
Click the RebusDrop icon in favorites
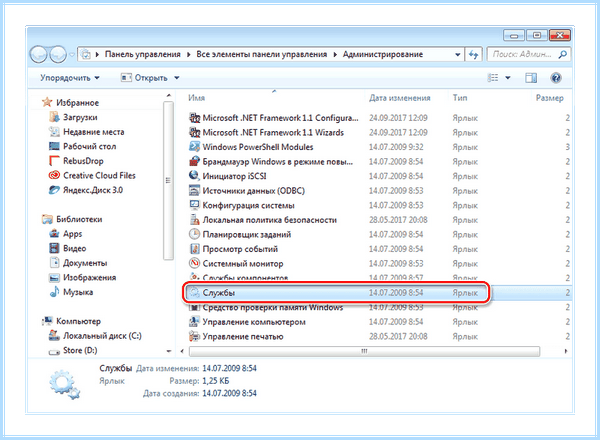pos(54,161)
